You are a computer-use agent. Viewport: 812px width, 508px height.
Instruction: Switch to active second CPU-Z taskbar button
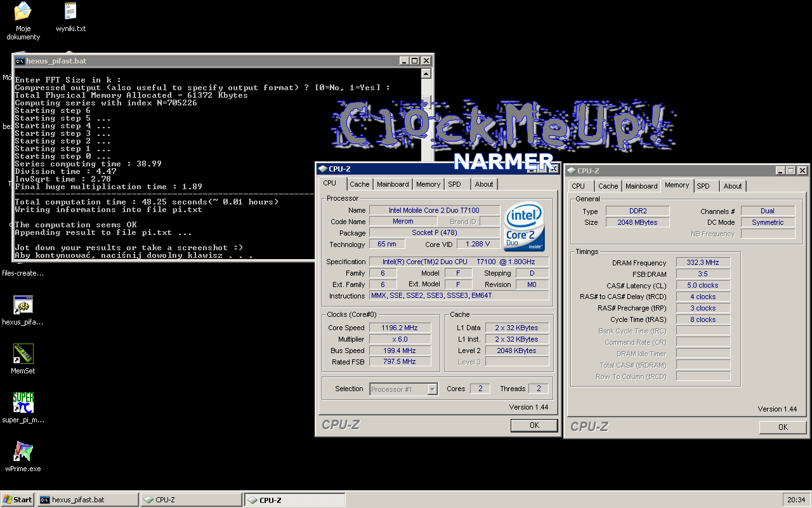(x=295, y=500)
